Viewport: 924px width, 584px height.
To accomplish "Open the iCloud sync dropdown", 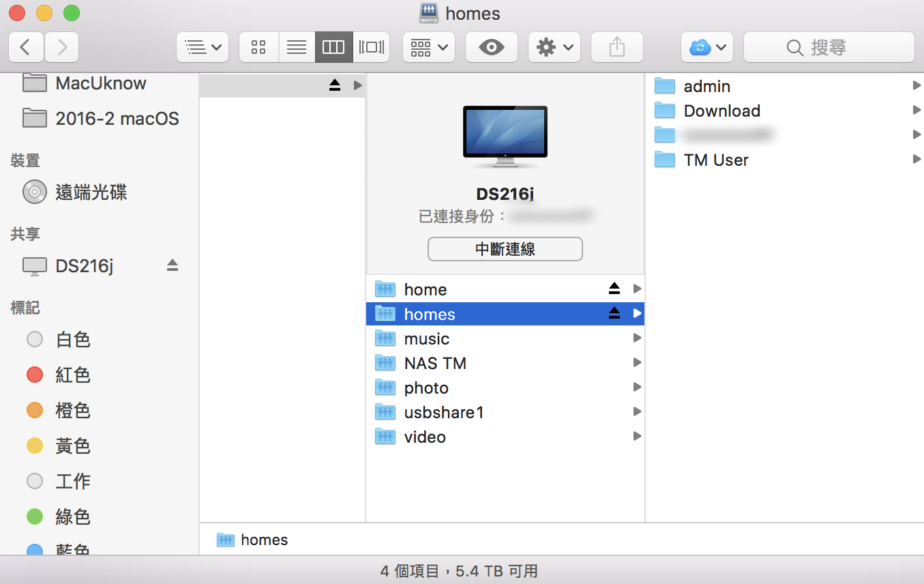I will (x=706, y=47).
